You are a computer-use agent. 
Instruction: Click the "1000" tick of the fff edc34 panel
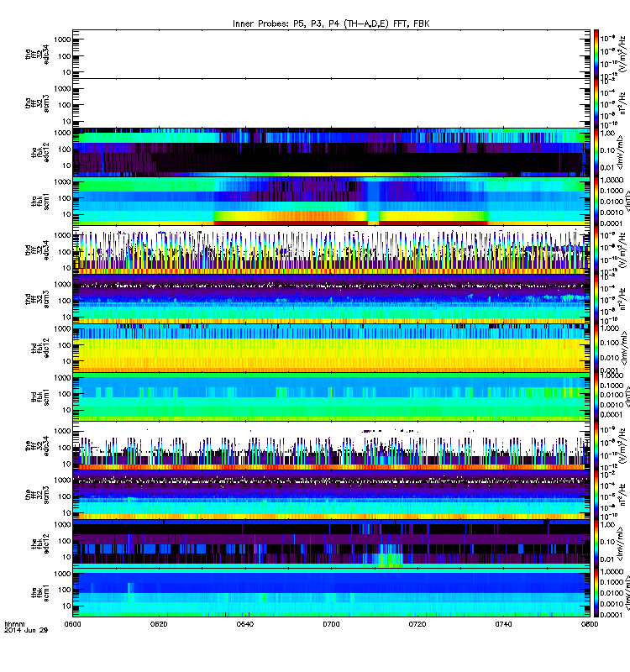62,431
